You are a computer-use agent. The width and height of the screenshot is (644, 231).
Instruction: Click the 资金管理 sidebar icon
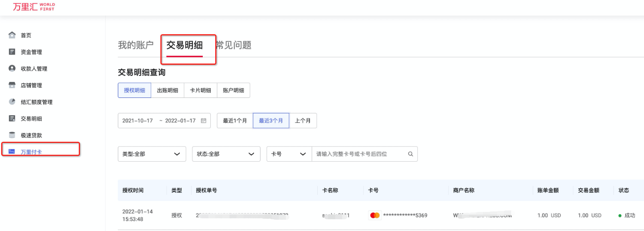(12, 52)
